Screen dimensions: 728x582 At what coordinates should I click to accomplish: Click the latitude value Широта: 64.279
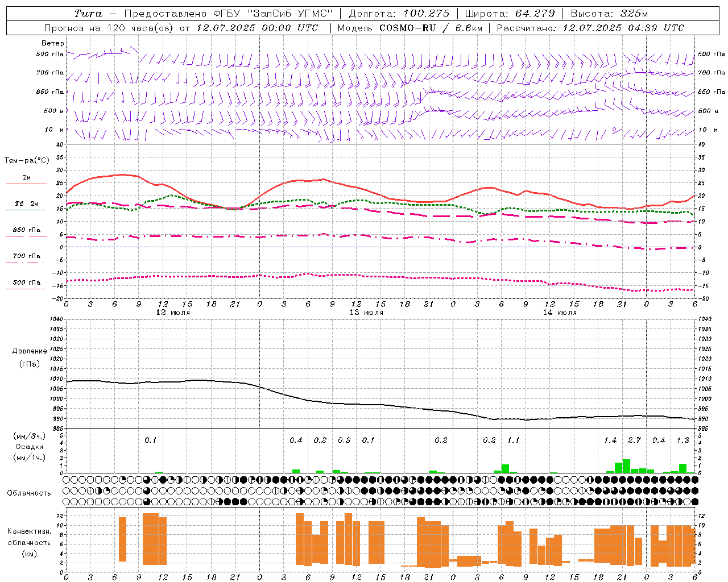click(x=510, y=14)
